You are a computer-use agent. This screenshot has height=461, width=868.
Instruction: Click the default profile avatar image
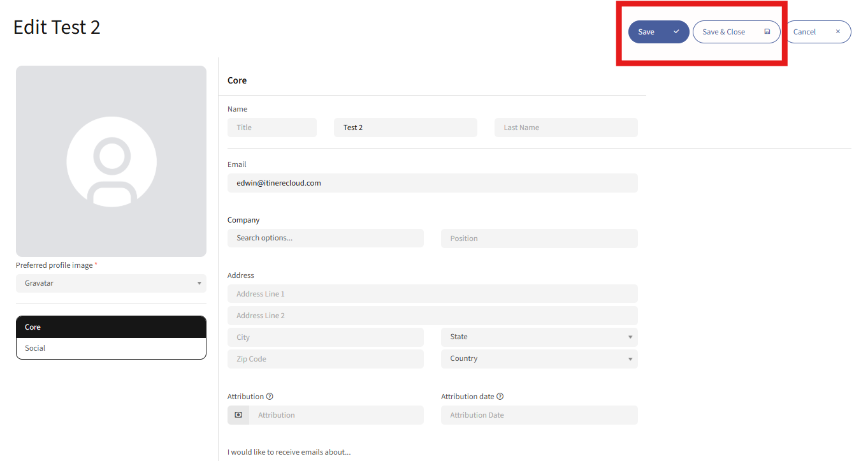112,161
